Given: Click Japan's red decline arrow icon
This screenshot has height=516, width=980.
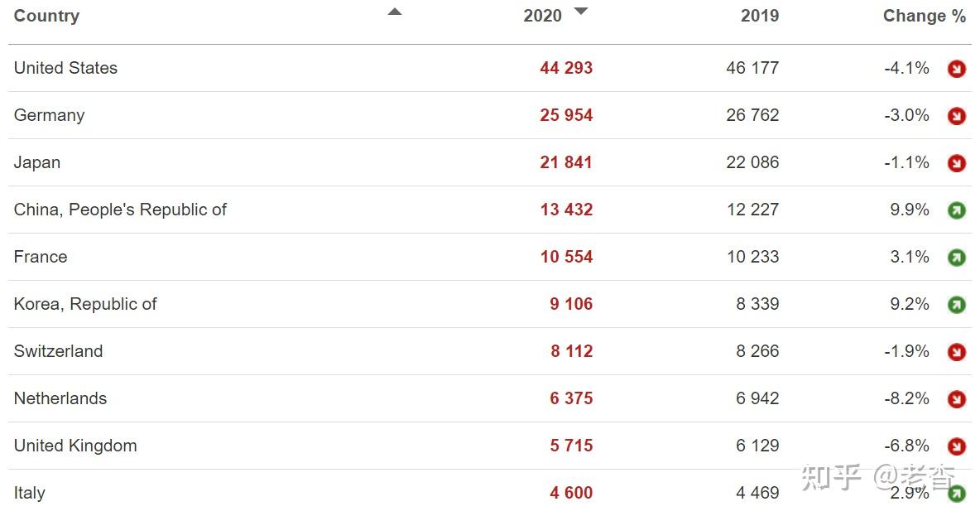Looking at the screenshot, I should 957,163.
